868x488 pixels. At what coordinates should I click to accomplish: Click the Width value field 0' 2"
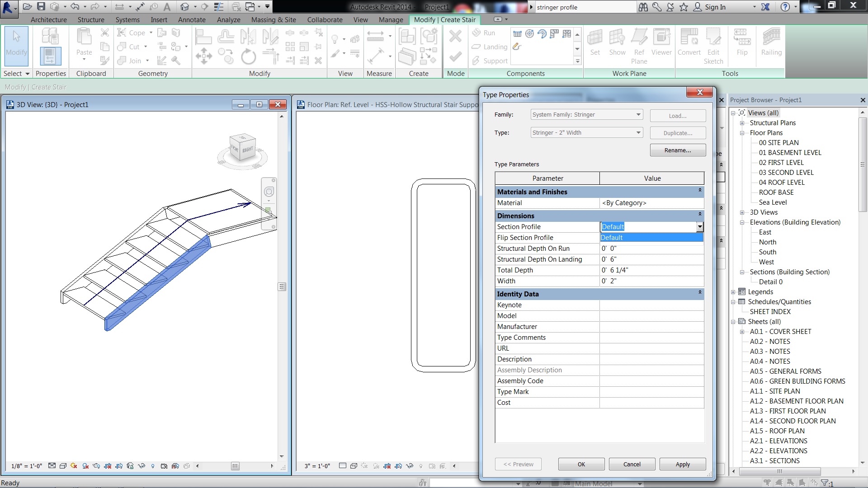pos(651,281)
